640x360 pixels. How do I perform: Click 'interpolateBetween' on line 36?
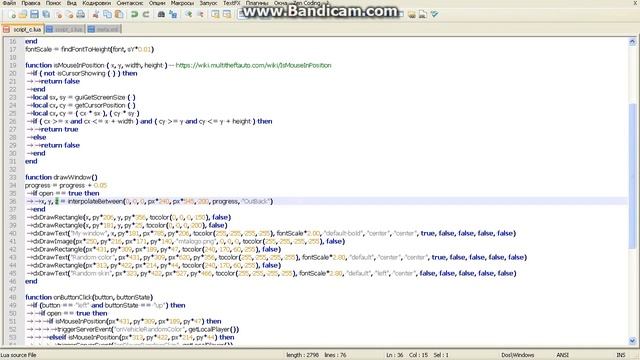pyautogui.click(x=95, y=201)
